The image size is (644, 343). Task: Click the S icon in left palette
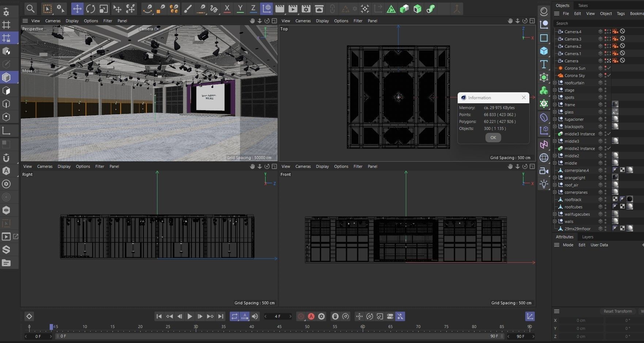[x=6, y=250]
